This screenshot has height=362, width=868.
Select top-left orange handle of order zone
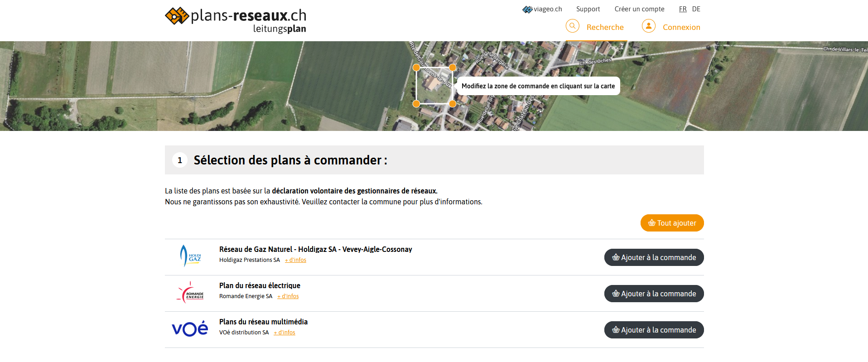click(x=416, y=68)
